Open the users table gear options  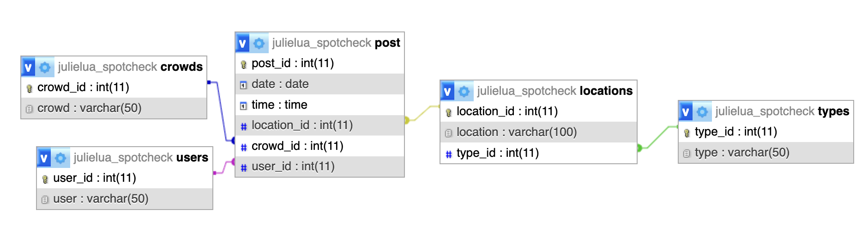tap(60, 158)
